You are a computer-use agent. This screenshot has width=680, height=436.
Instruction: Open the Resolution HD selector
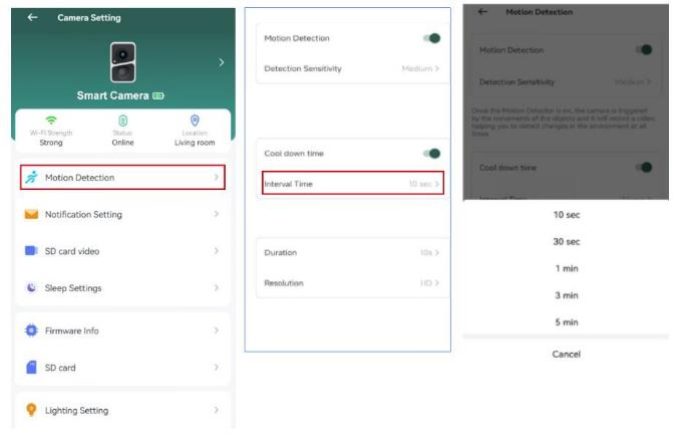429,284
